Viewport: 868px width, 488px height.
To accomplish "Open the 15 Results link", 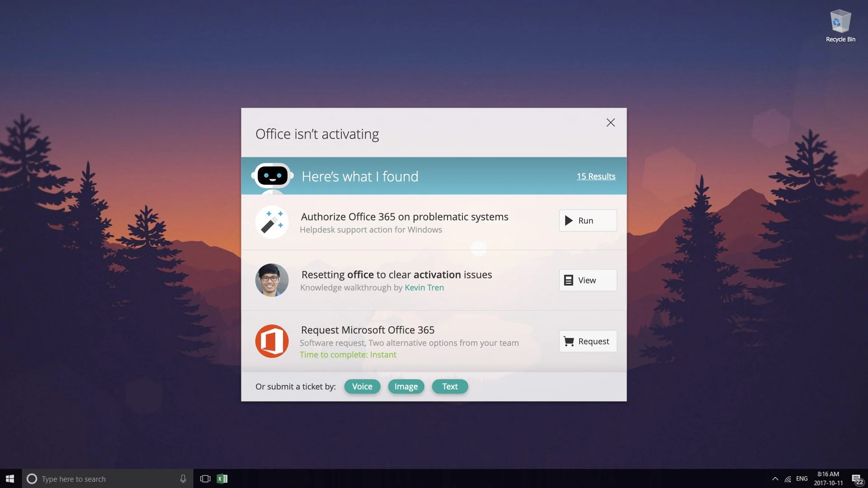I will (595, 176).
